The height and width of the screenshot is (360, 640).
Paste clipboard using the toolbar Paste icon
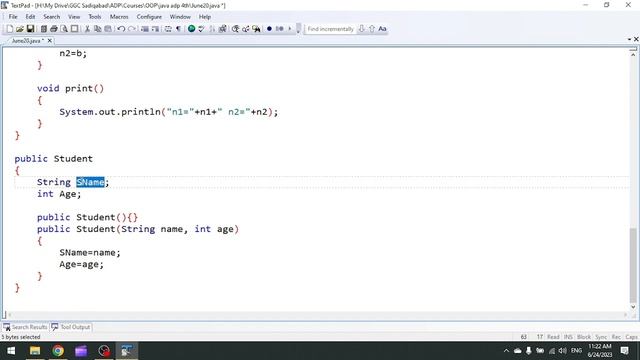coord(108,29)
